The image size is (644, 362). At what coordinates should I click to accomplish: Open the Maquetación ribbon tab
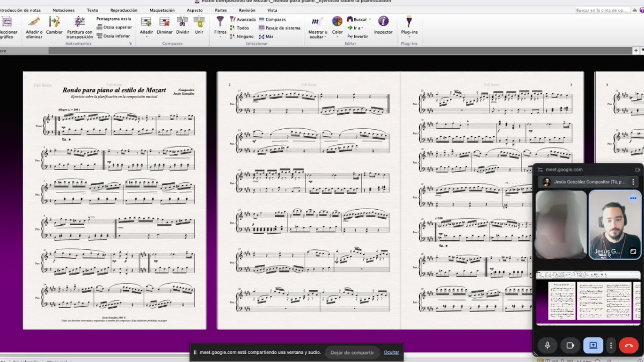[162, 10]
